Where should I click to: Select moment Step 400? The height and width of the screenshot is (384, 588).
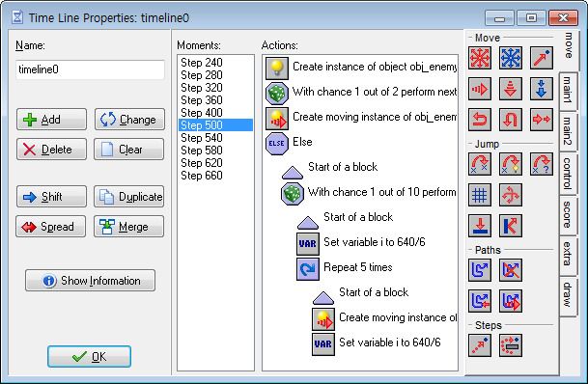215,113
